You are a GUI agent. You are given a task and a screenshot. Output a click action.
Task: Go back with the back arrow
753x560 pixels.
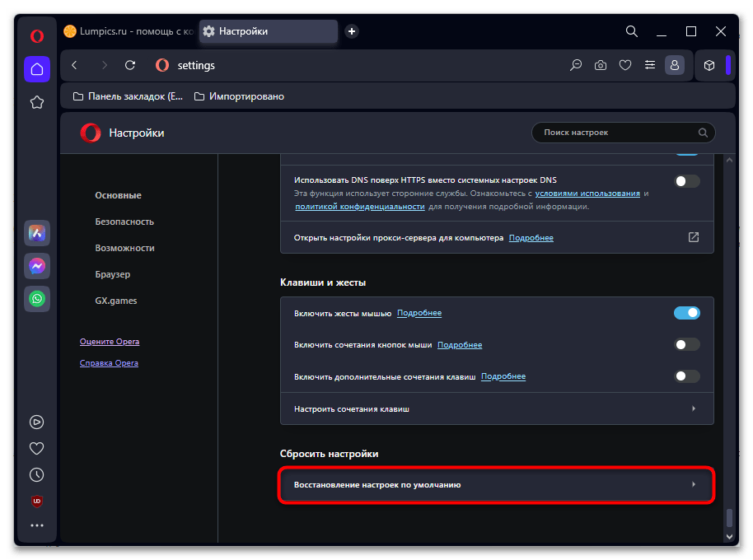tap(74, 65)
